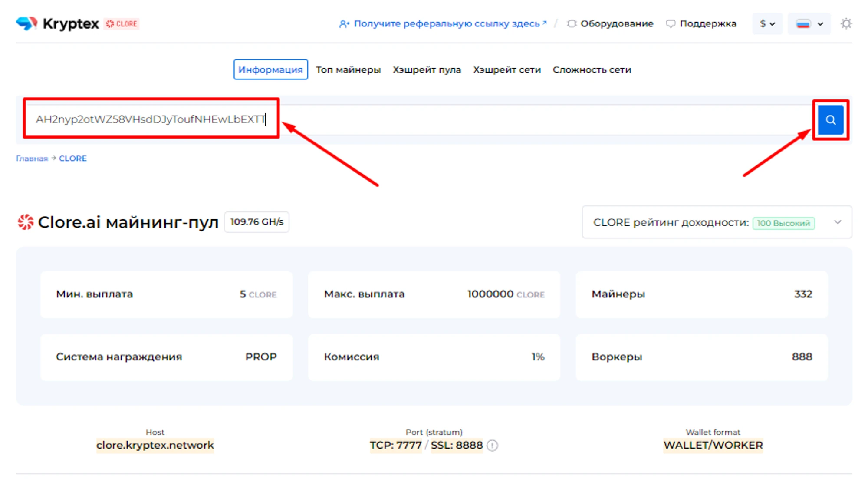Viewport: 868px width, 479px height.
Task: Open the Оборудование hardware link
Action: click(x=616, y=24)
